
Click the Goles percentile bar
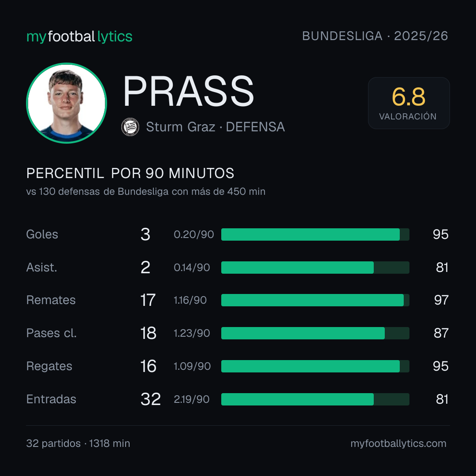pyautogui.click(x=315, y=234)
